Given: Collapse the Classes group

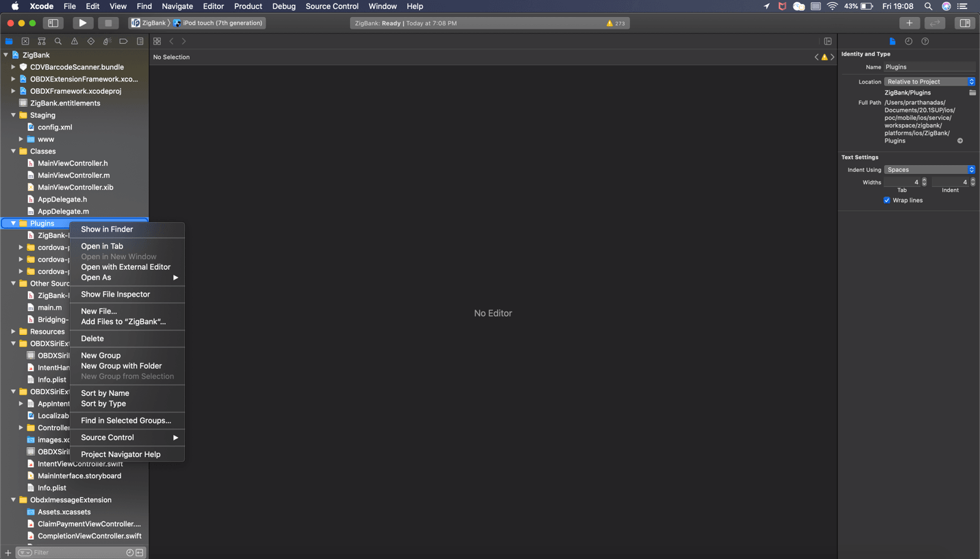Looking at the screenshot, I should coord(13,151).
